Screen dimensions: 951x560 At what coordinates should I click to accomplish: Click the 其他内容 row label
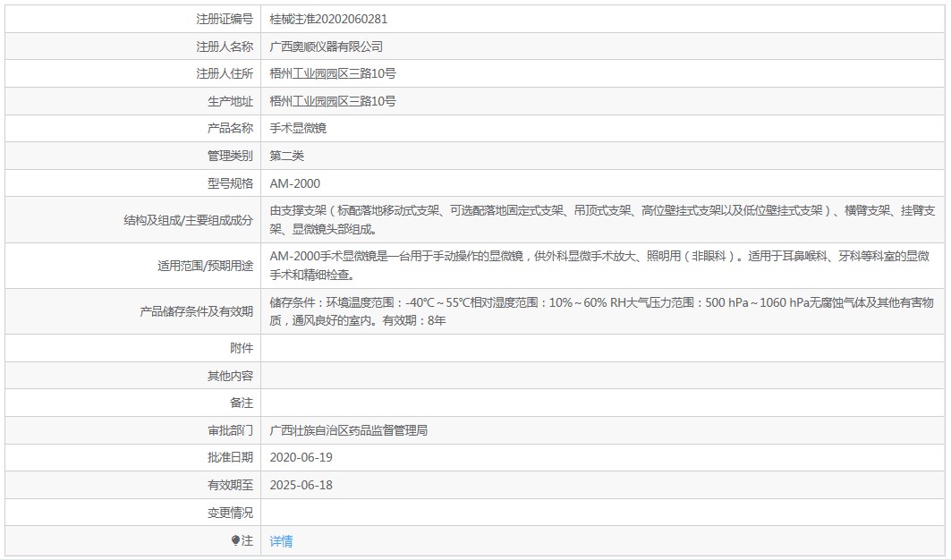tap(230, 376)
